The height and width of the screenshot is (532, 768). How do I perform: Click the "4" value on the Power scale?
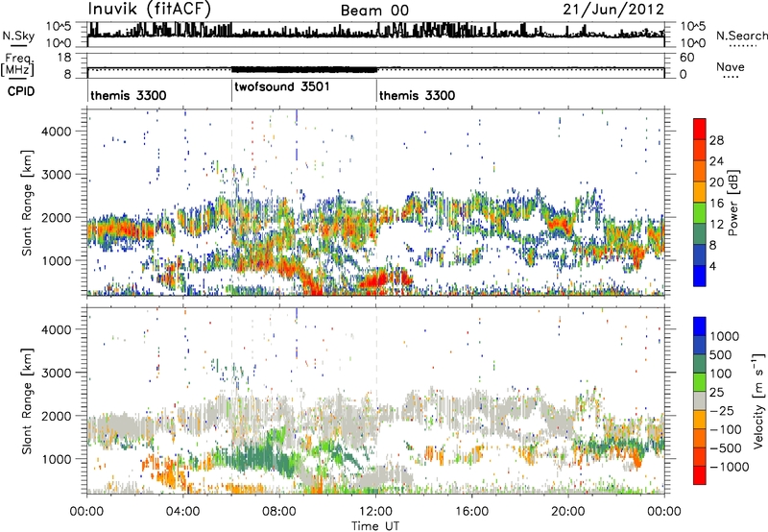(712, 266)
